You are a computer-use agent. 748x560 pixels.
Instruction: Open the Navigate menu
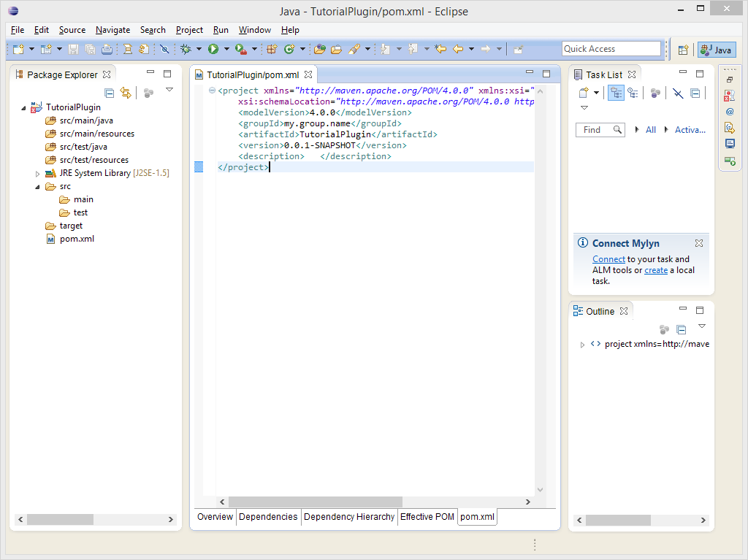[112, 30]
